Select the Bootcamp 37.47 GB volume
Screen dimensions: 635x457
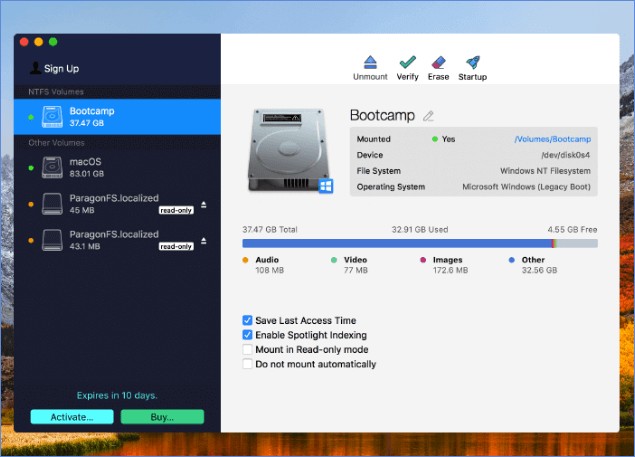pos(117,117)
